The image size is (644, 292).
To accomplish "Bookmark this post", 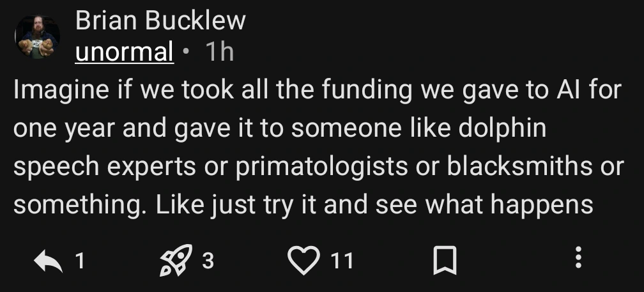I will click(444, 260).
